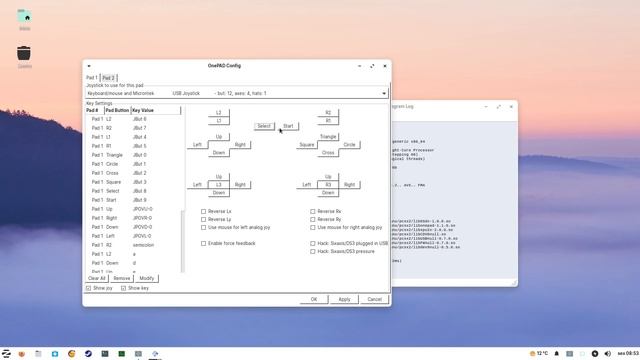
Task: Click the Cancel button
Action: click(374, 300)
